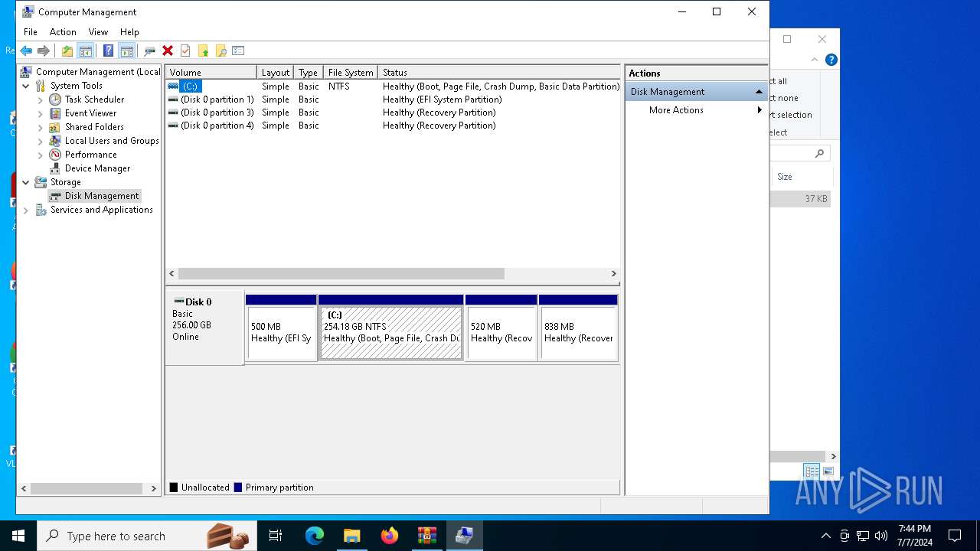This screenshot has height=551, width=980.
Task: Expand Services and Applications node
Action: point(26,210)
